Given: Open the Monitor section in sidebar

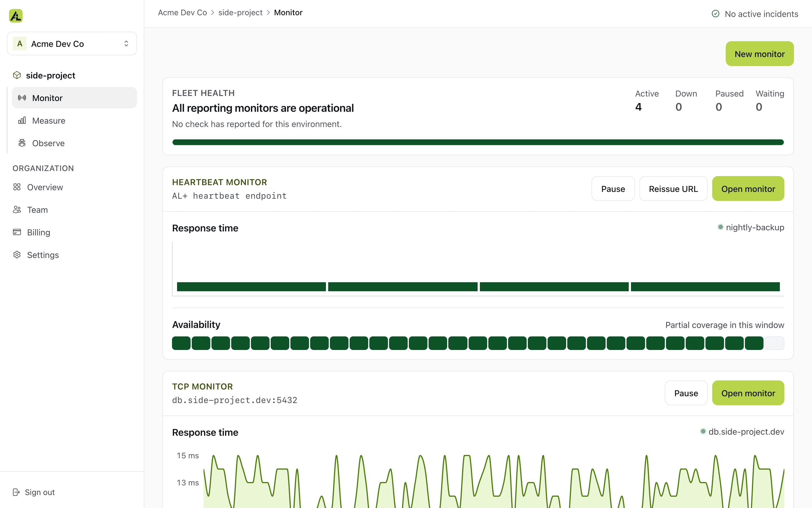Looking at the screenshot, I should coord(74,98).
